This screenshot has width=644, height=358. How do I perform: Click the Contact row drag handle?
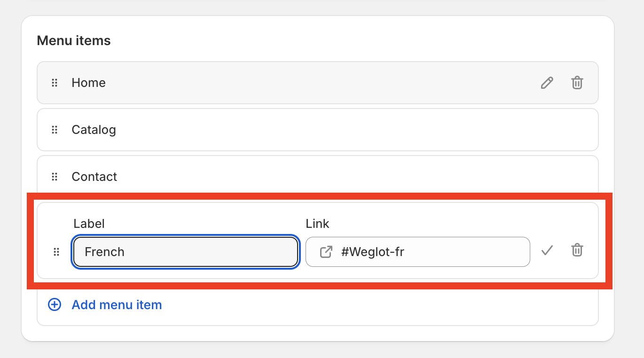coord(55,177)
